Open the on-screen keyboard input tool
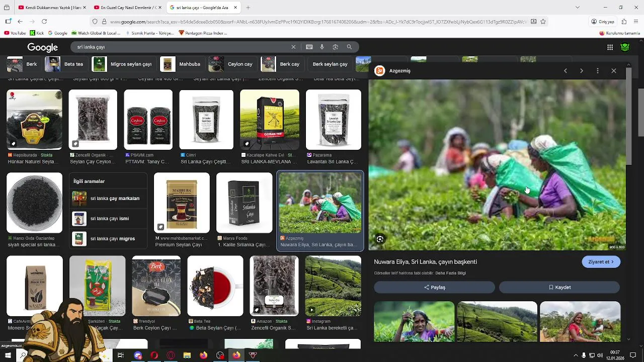The height and width of the screenshot is (362, 644). click(x=309, y=47)
